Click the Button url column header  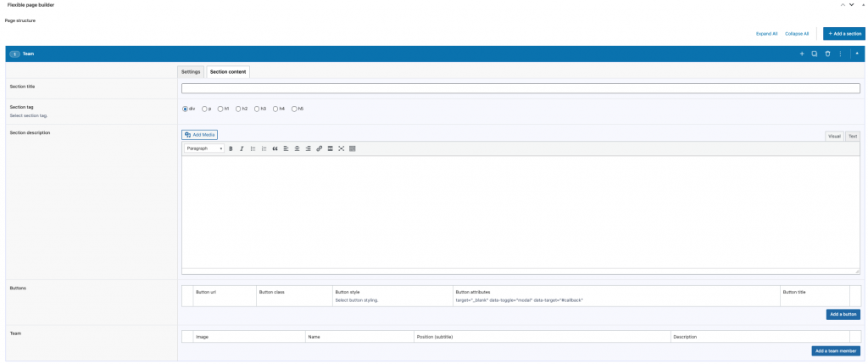click(206, 291)
